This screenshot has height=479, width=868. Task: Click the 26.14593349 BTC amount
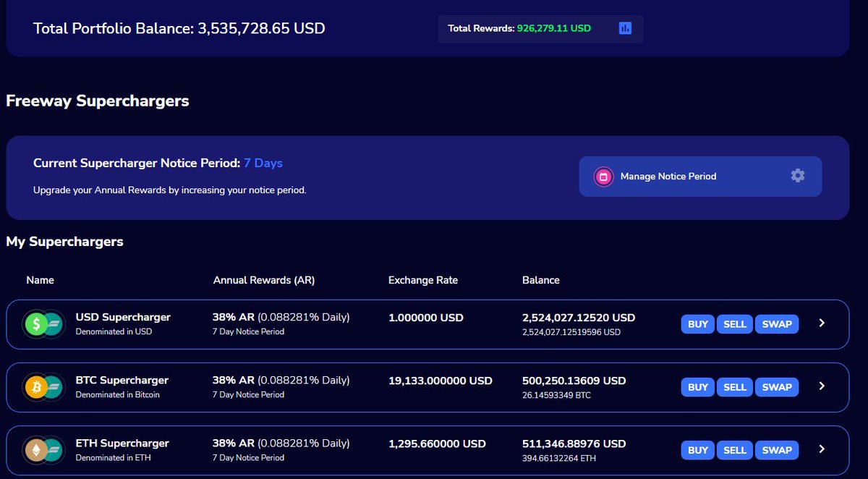557,395
